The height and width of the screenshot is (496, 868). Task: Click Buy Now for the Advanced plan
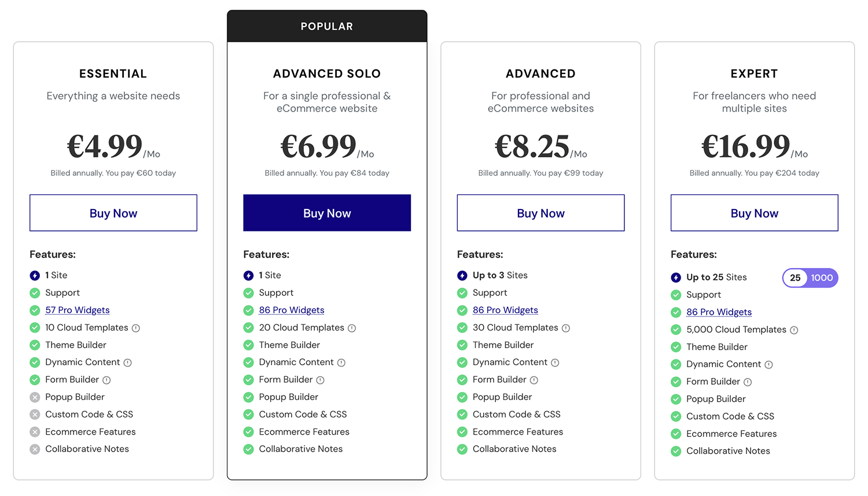540,213
